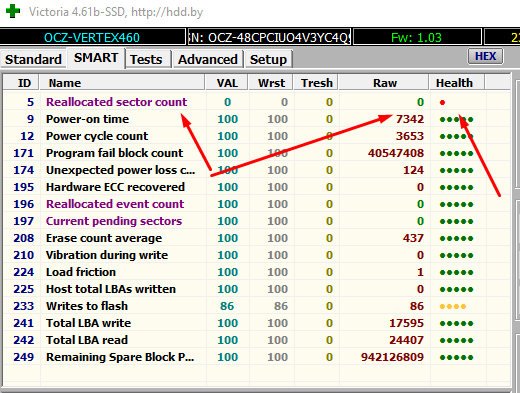Click raw value 17595

(407, 323)
